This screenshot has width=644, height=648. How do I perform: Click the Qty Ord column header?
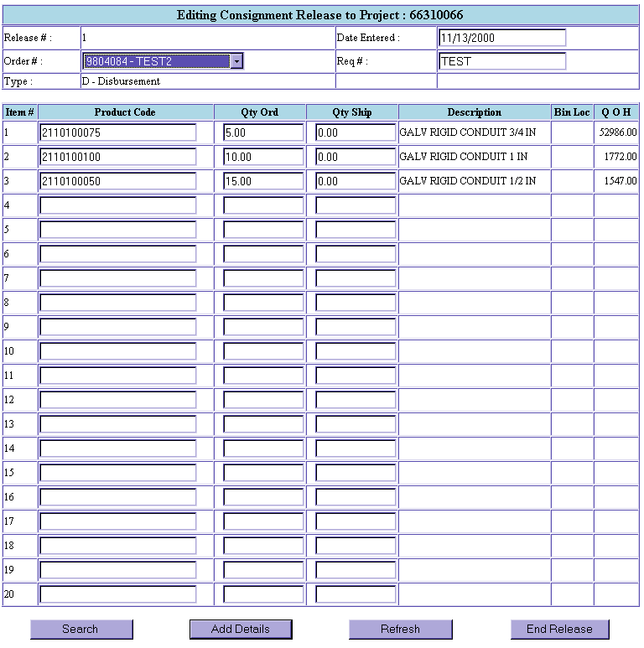(260, 112)
